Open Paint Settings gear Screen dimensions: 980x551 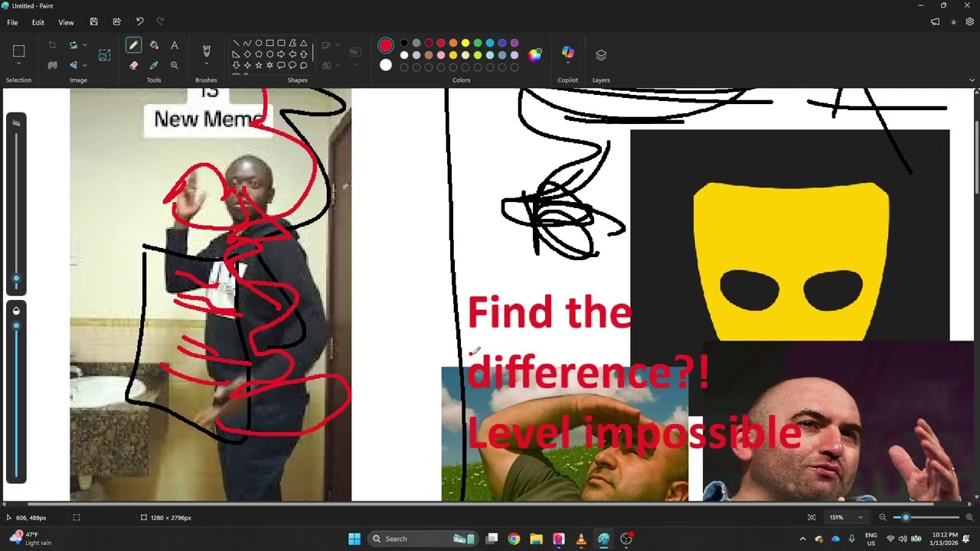click(969, 22)
